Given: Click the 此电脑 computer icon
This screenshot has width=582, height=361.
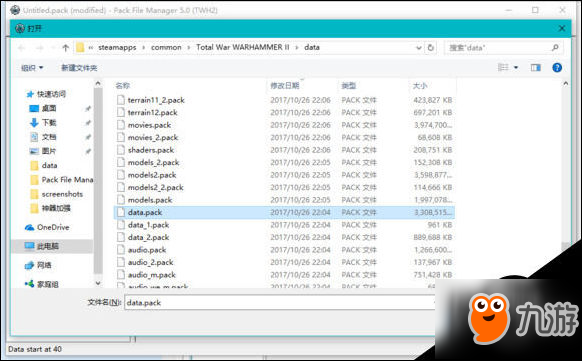Looking at the screenshot, I should 29,246.
